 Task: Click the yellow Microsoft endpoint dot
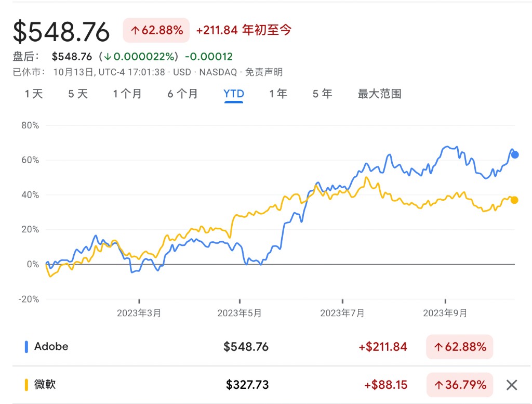click(514, 200)
